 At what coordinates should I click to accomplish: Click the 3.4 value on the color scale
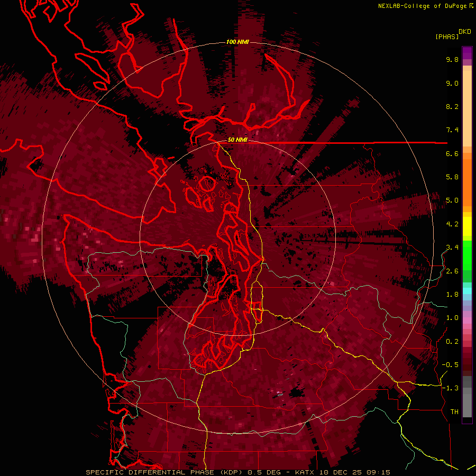pos(452,248)
